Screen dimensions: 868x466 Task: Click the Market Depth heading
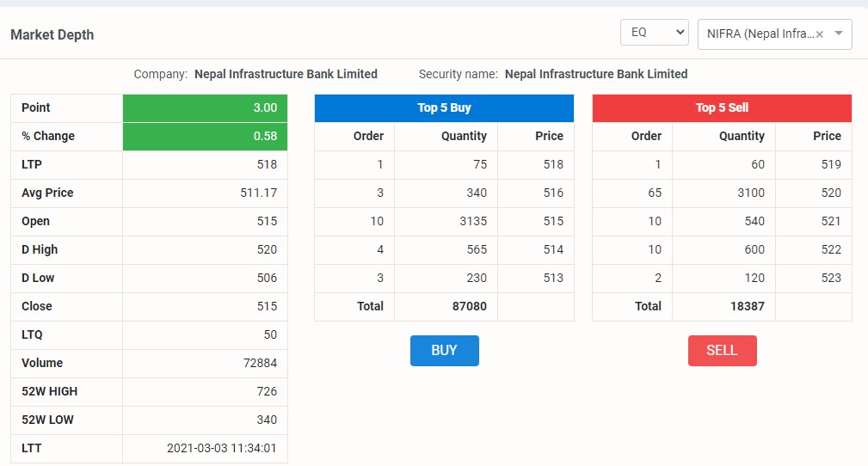52,35
